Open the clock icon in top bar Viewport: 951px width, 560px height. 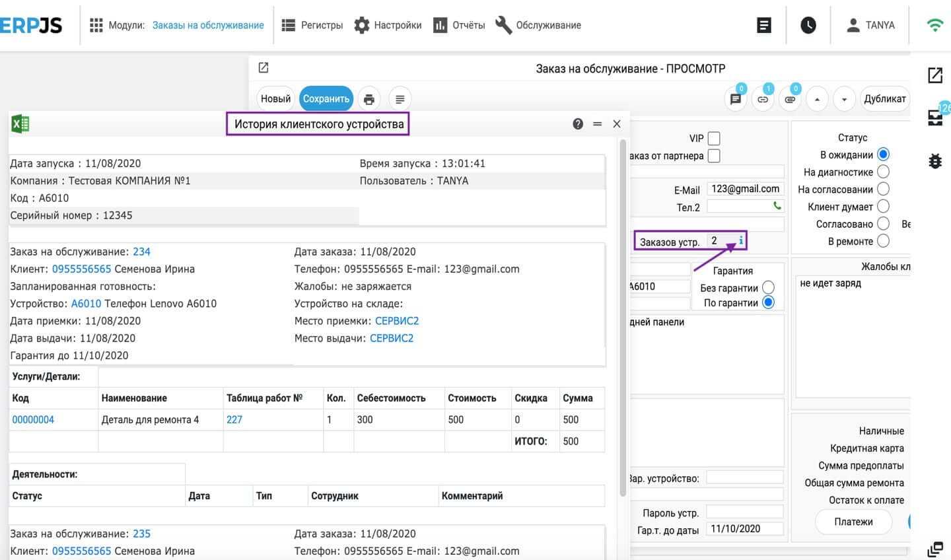(808, 25)
